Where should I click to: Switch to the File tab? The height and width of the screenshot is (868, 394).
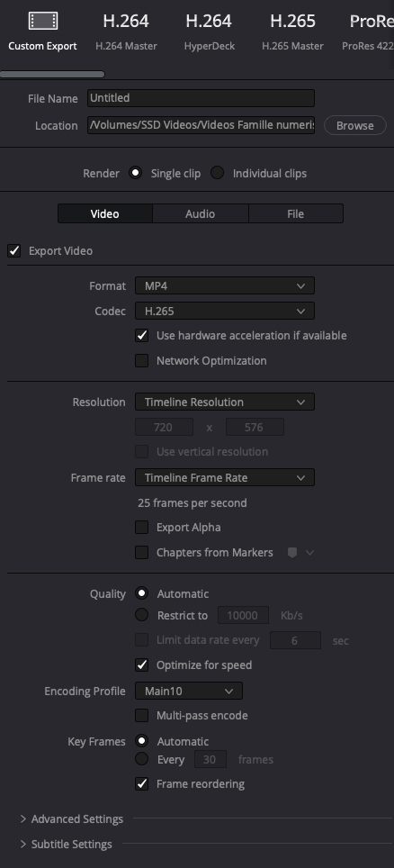click(x=295, y=213)
